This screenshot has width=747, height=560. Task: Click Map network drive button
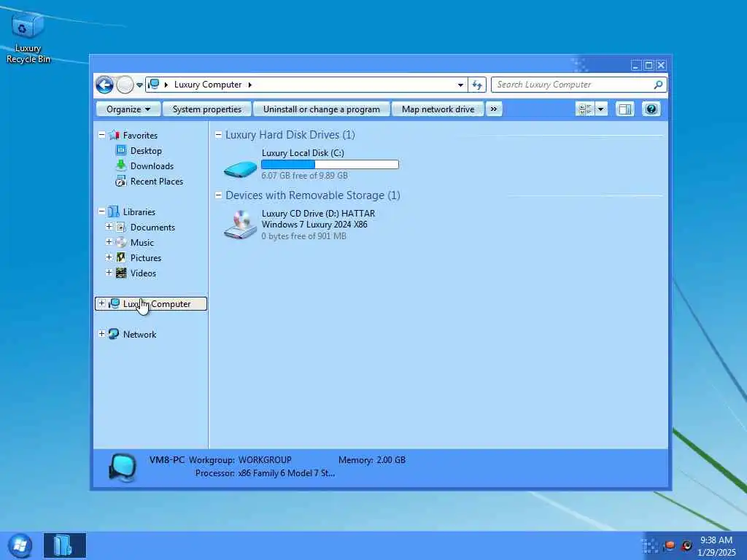click(x=438, y=109)
